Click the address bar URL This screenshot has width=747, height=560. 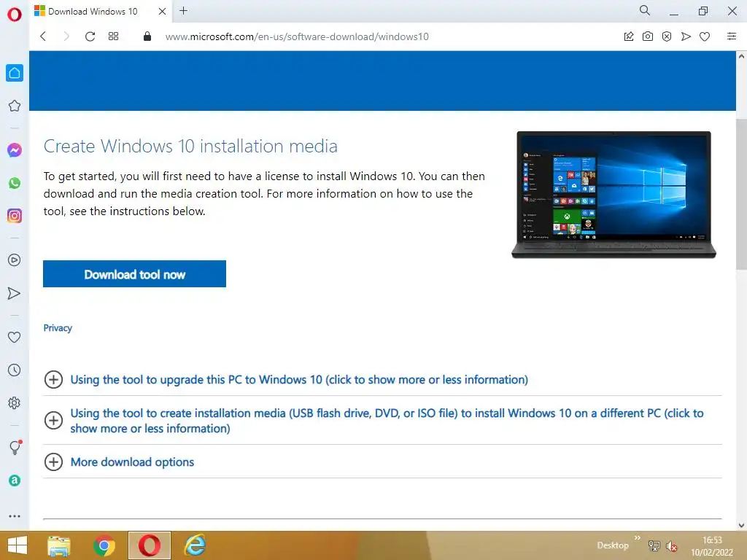pyautogui.click(x=297, y=36)
